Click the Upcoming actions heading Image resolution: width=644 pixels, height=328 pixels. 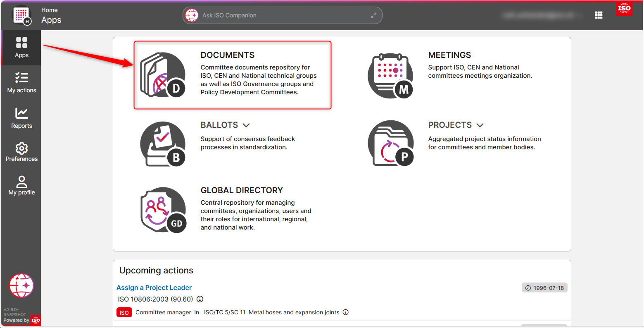pos(156,271)
